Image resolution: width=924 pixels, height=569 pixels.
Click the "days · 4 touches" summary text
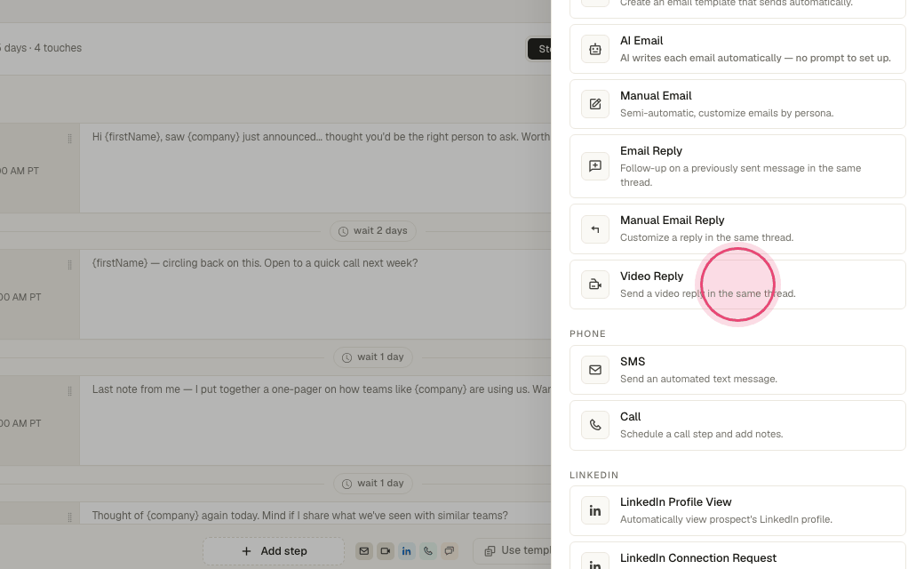(x=41, y=48)
